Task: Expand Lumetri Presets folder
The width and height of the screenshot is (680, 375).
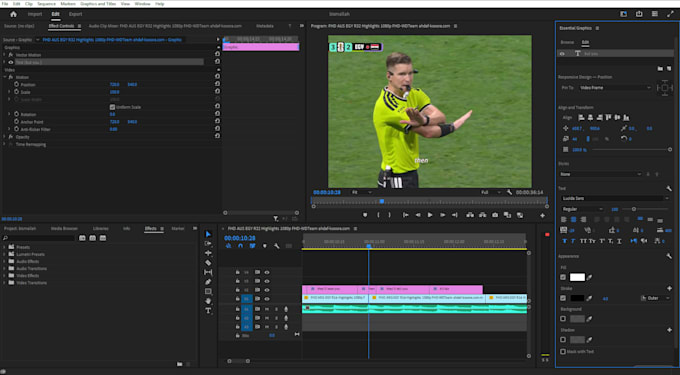Action: pyautogui.click(x=4, y=254)
